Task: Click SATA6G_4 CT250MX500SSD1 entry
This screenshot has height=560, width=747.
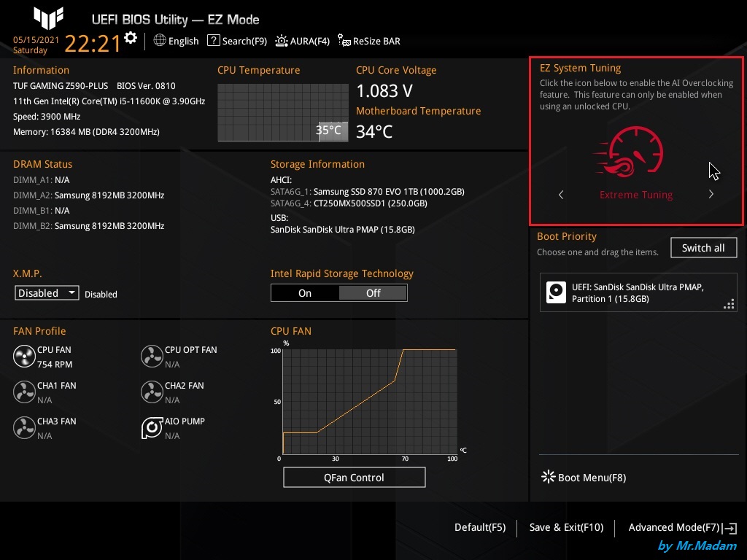Action: click(x=349, y=203)
